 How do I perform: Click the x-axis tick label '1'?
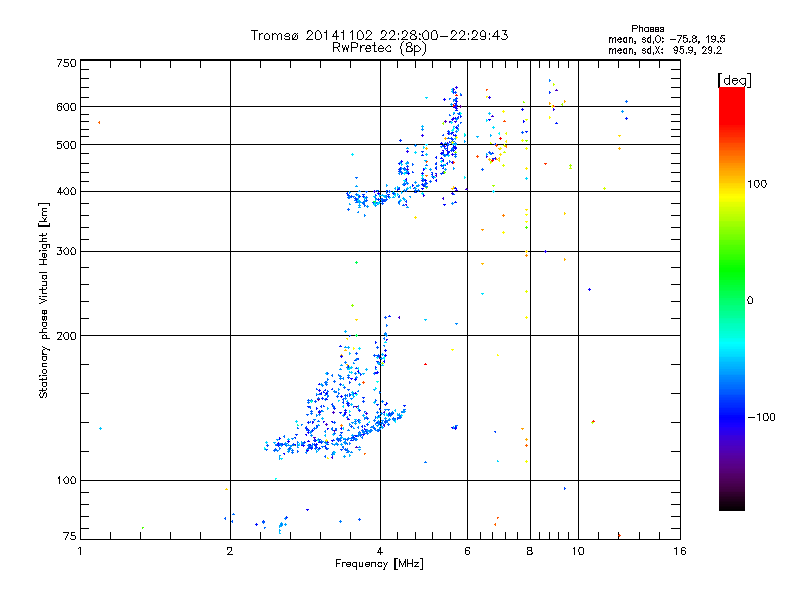(x=80, y=551)
